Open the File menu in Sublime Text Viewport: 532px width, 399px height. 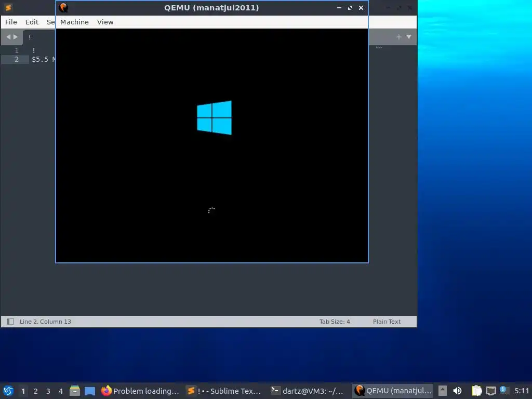coord(11,22)
